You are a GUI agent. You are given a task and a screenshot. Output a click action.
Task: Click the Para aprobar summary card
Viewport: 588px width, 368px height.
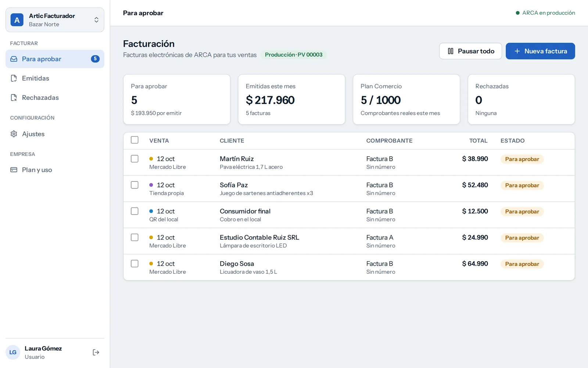177,99
